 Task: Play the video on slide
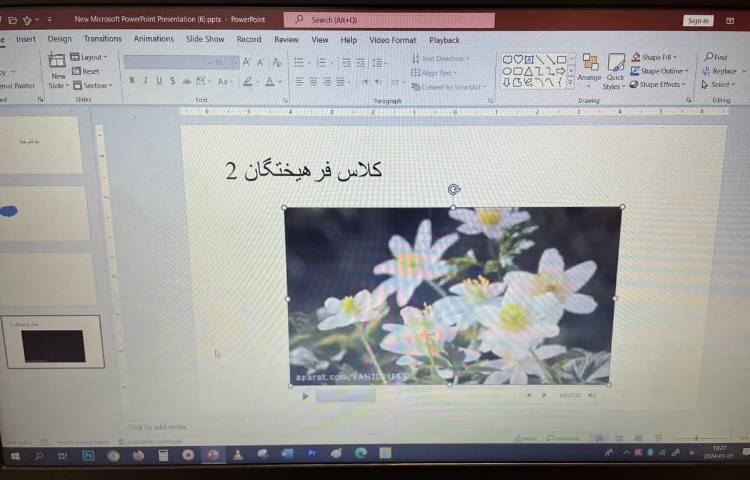coord(305,396)
